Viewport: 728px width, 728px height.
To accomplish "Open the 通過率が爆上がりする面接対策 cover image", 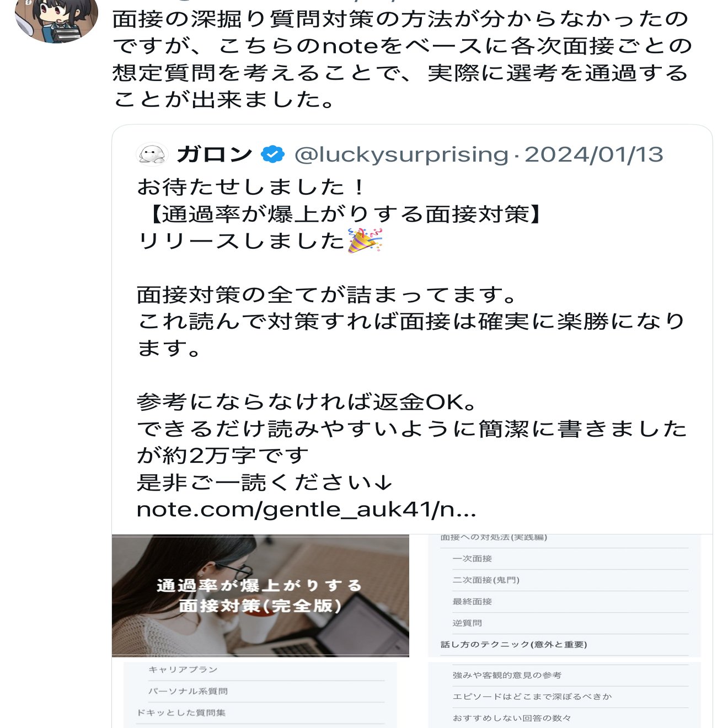I will (x=260, y=596).
